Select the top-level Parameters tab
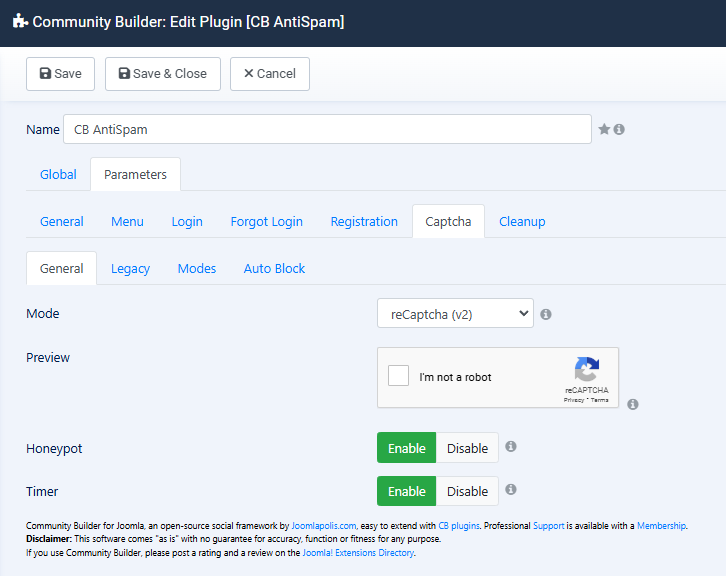The width and height of the screenshot is (726, 576). click(x=135, y=175)
